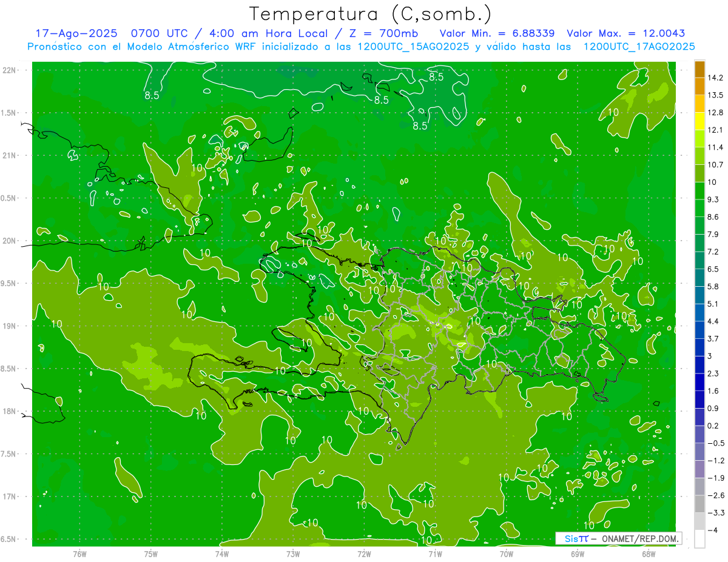Click the '72W' longitude axis label
Screen dimensions: 728x562
point(364,554)
